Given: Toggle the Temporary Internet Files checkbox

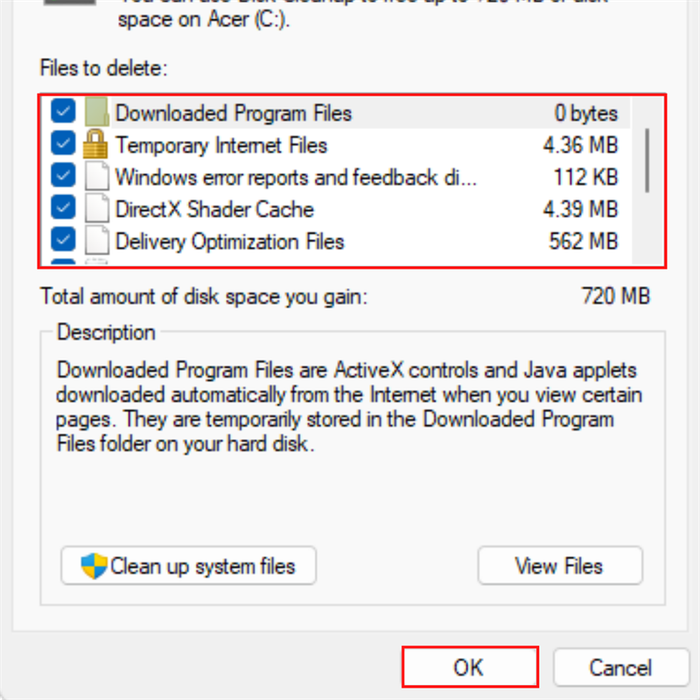Looking at the screenshot, I should [63, 145].
